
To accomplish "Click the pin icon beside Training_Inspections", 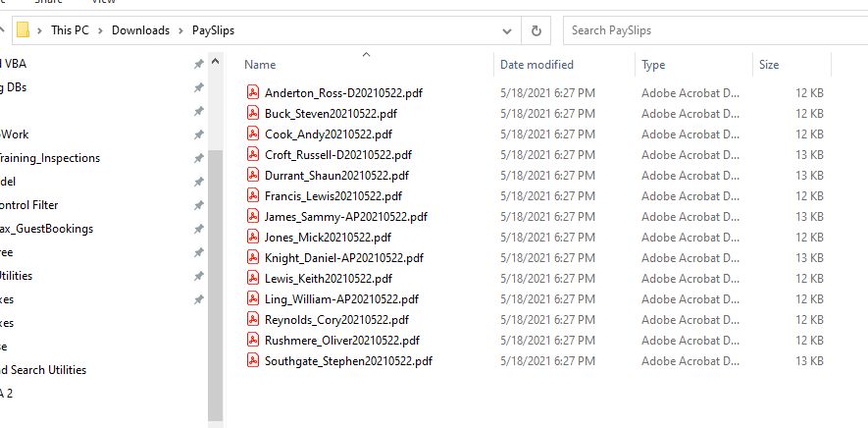I will pos(199,159).
